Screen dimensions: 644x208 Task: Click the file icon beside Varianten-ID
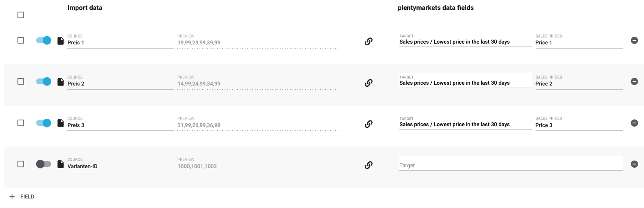coord(61,164)
